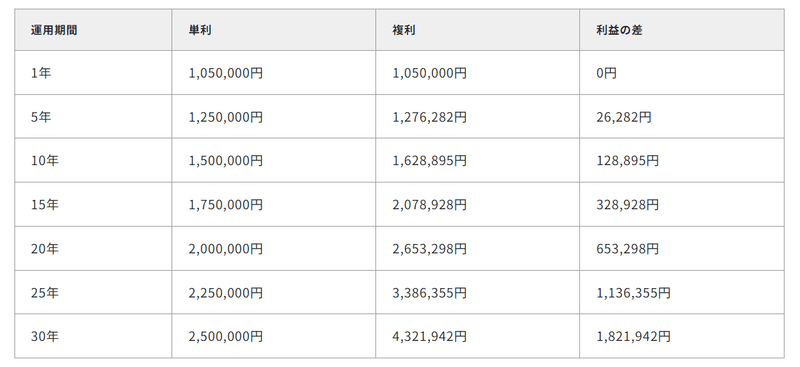Image resolution: width=800 pixels, height=367 pixels.
Task: Click the 3,386,355円 compound value cell
Action: (x=478, y=292)
